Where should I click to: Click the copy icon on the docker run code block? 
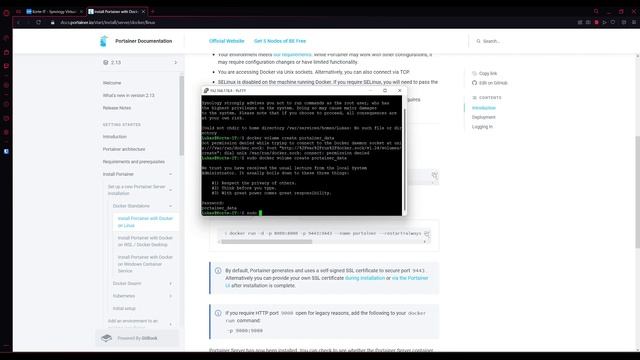(427, 233)
